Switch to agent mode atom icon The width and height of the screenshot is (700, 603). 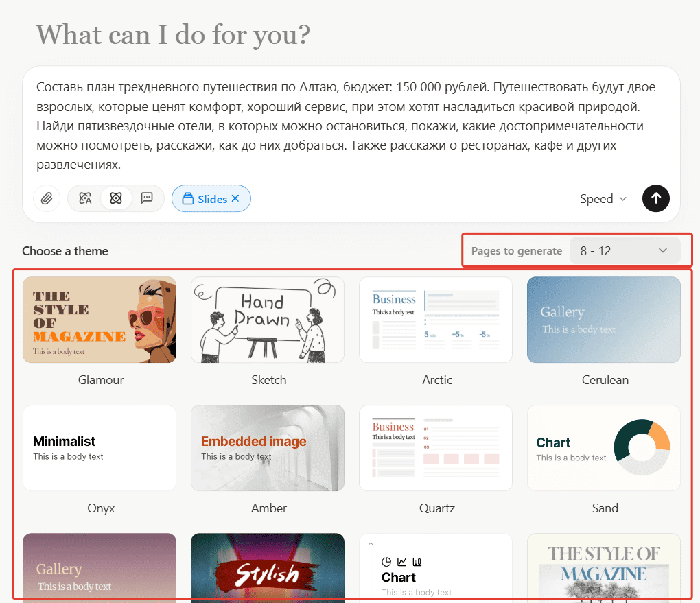115,198
